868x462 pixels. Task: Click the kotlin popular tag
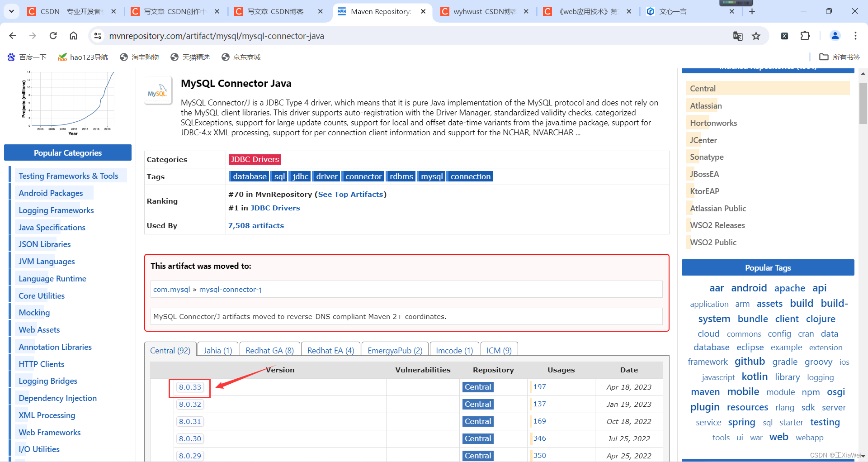tap(755, 376)
